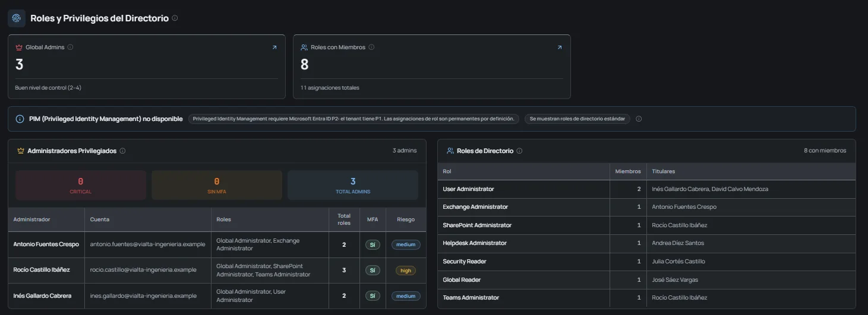
Task: Show info tooltip for Administradores Privilegiados
Action: point(122,151)
